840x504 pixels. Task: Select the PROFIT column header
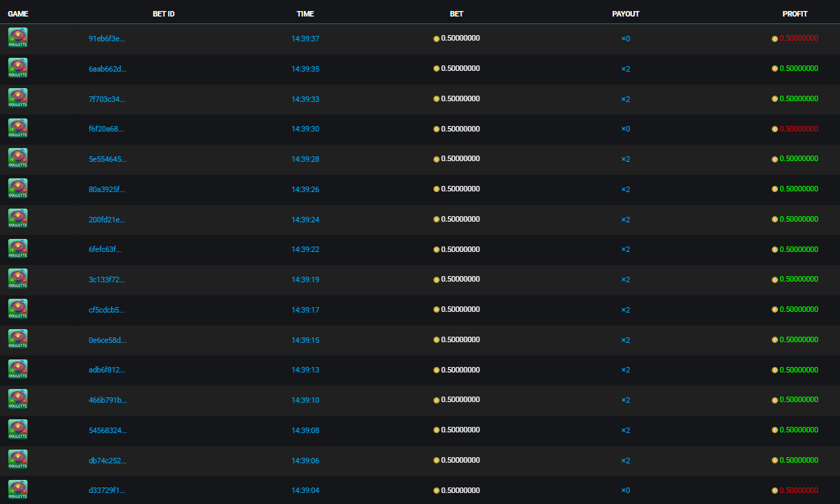pyautogui.click(x=795, y=14)
